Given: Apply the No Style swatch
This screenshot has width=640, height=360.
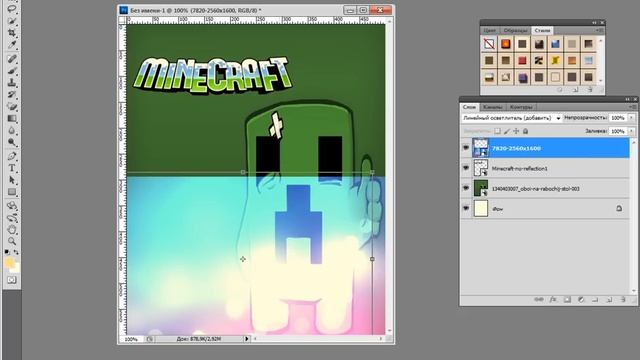Looking at the screenshot, I should [489, 44].
